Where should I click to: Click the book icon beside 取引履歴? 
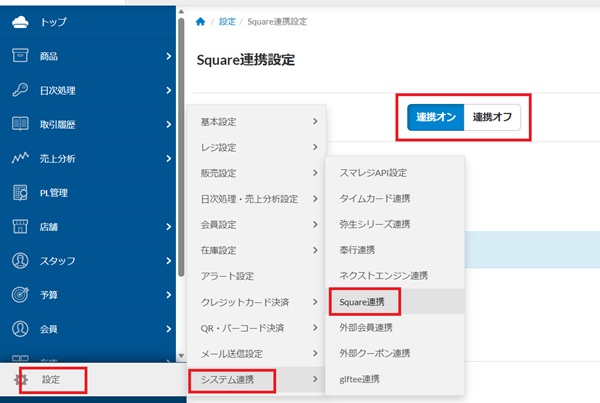20,124
